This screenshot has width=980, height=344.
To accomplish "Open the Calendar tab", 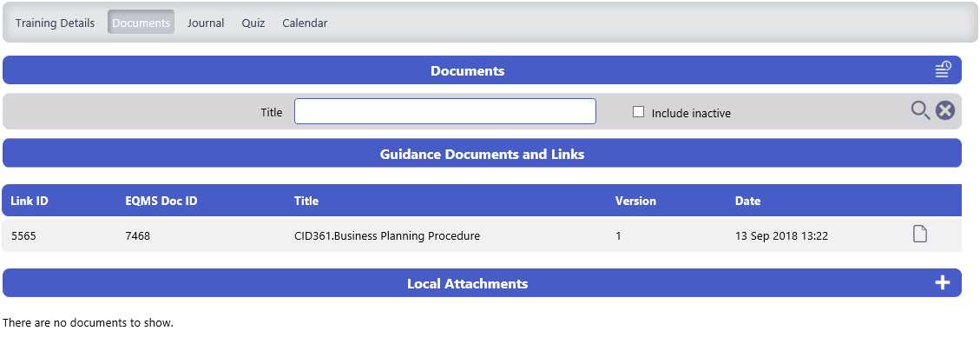I will (x=305, y=23).
